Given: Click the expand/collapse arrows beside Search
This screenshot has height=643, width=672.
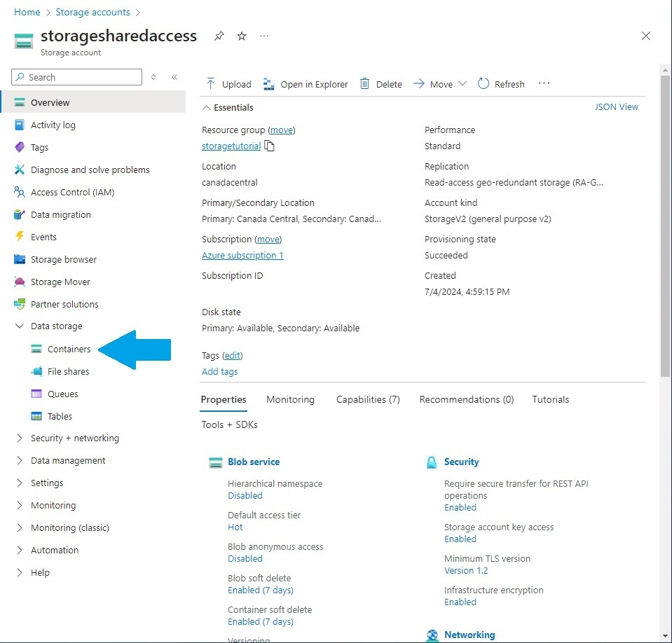Looking at the screenshot, I should (x=153, y=77).
